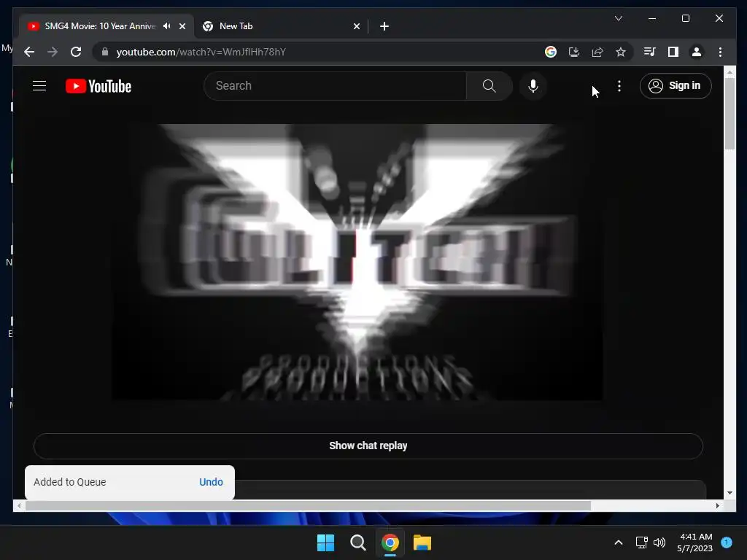Open the clock showing 4:41 AM
The height and width of the screenshot is (560, 747).
695,542
